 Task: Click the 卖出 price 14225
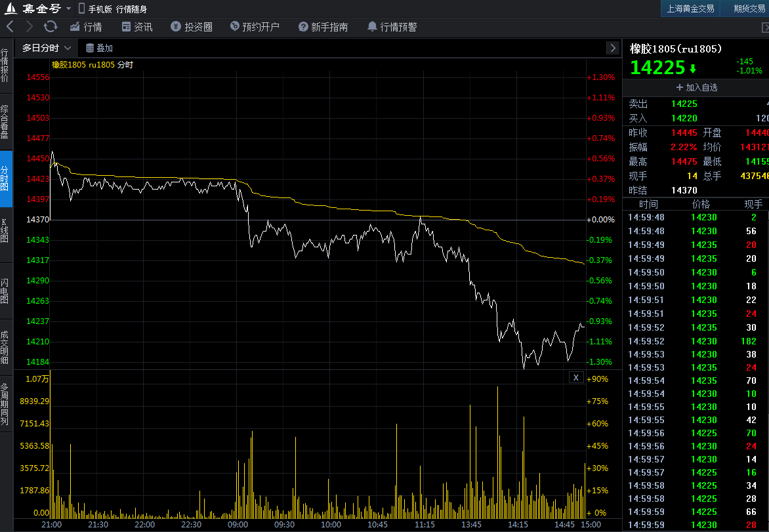pyautogui.click(x=684, y=104)
